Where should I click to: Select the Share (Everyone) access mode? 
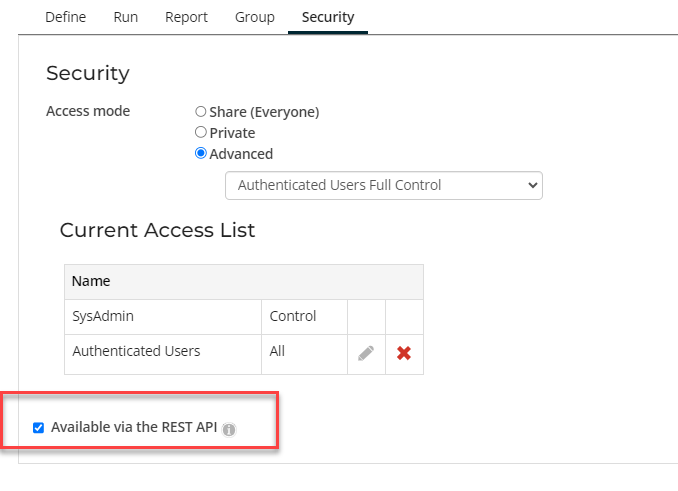point(201,112)
